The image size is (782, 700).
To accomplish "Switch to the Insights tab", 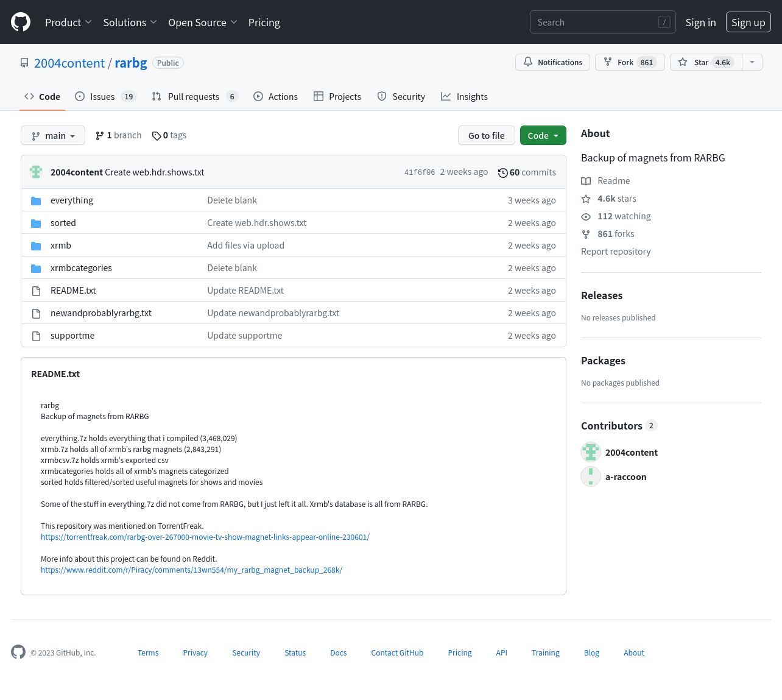I will pos(464,96).
